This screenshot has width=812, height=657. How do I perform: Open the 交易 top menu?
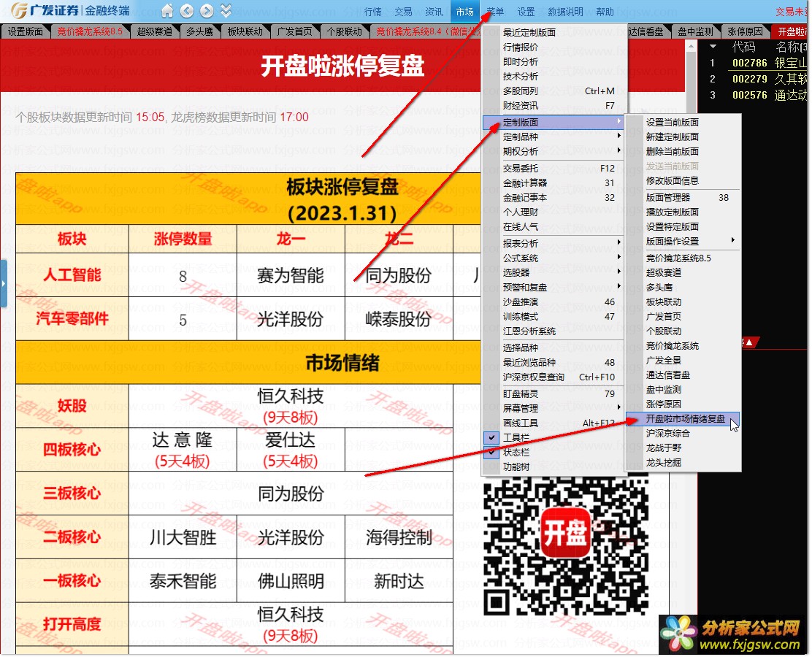click(x=403, y=12)
